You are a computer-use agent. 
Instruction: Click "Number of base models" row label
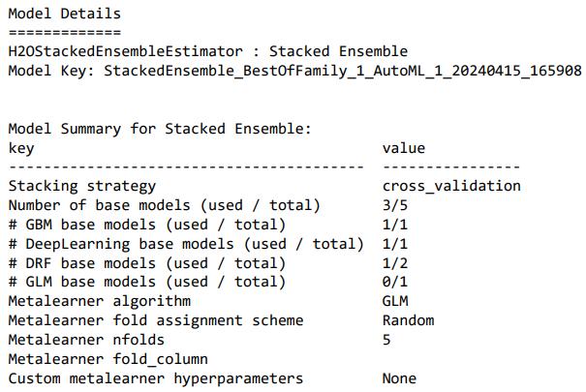click(x=164, y=205)
